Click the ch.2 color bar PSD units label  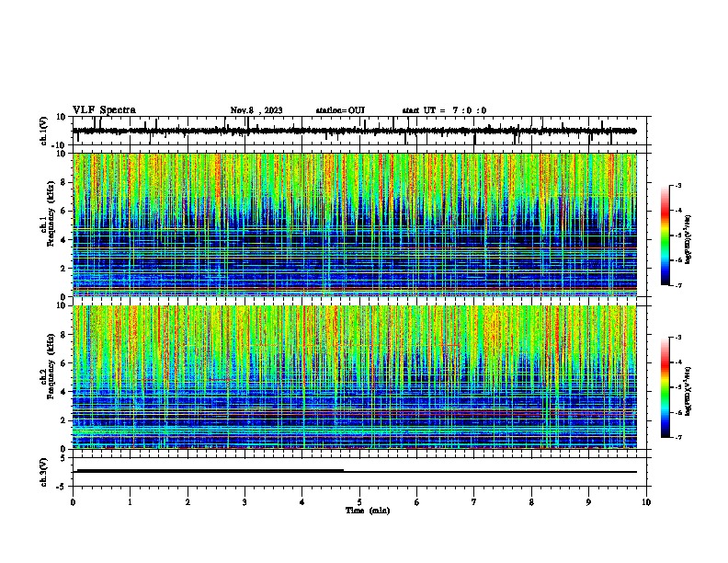point(688,391)
